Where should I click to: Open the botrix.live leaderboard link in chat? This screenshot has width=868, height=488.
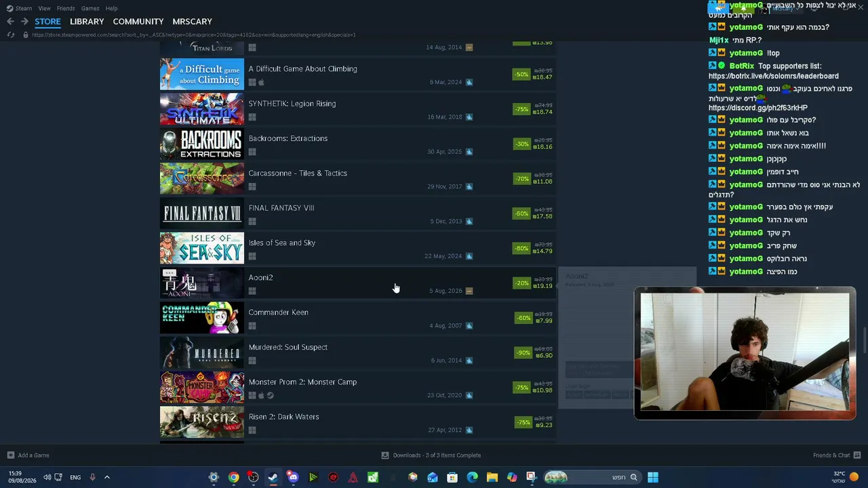773,77
